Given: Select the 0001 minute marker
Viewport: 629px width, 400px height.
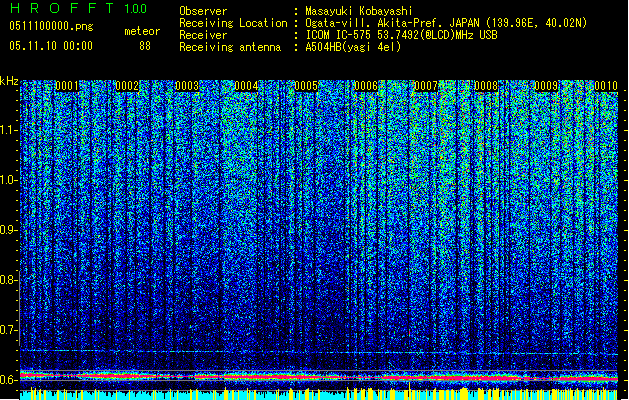Looking at the screenshot, I should (x=67, y=86).
